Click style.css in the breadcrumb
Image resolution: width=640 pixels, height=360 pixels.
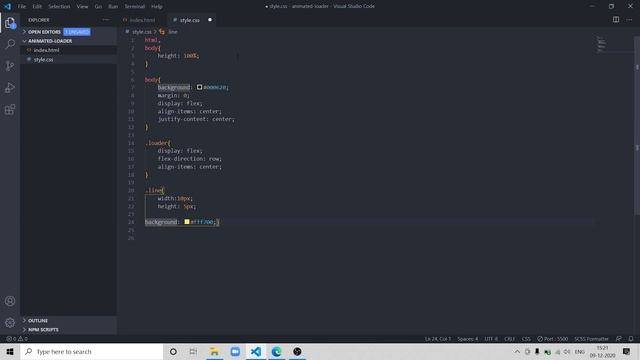[142, 31]
